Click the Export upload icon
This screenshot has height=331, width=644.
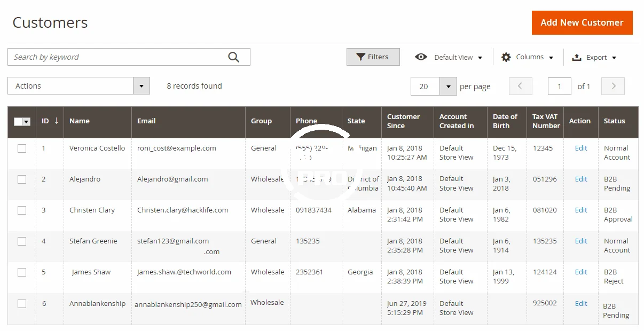[577, 57]
